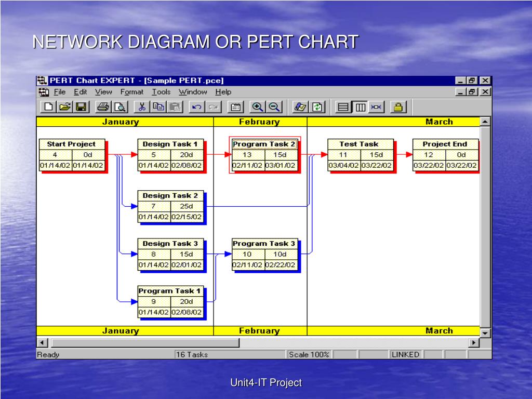Select the Project End box title
The height and width of the screenshot is (399, 532).
[x=445, y=144]
